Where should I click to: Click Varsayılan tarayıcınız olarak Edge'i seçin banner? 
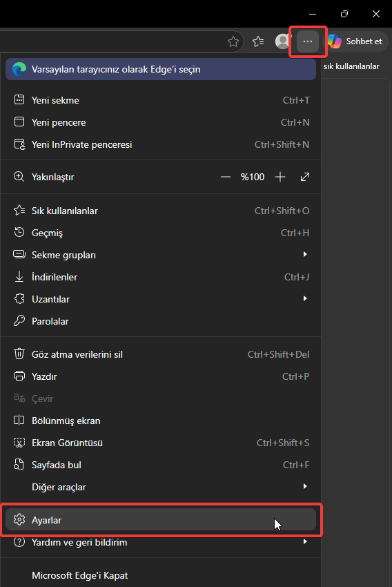(161, 69)
